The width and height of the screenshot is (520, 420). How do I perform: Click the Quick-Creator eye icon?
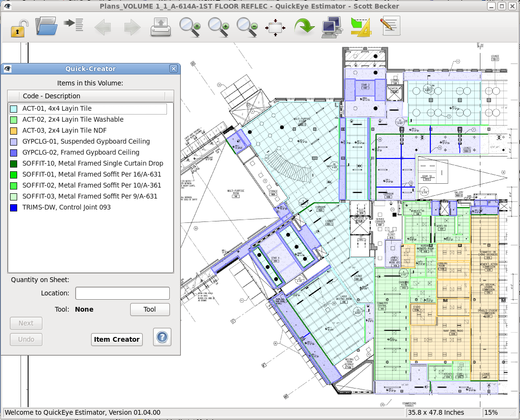(x=7, y=69)
